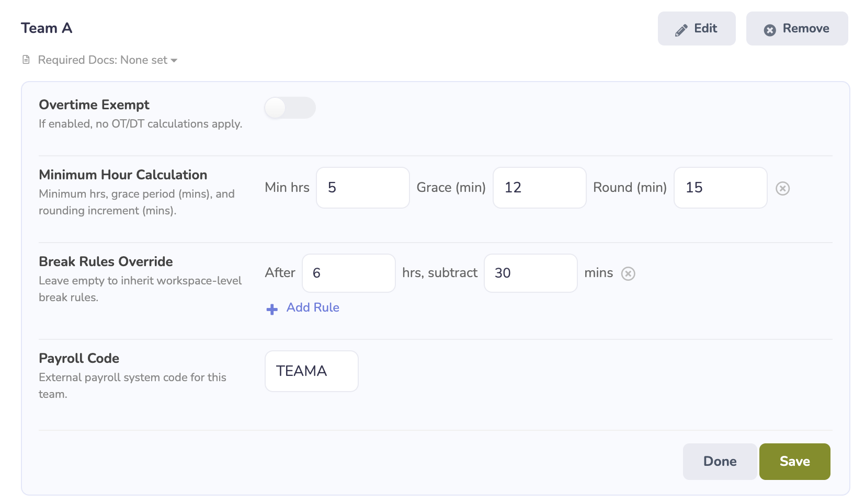This screenshot has height=504, width=865.
Task: Click the plus icon beside Add Rule
Action: (x=272, y=309)
